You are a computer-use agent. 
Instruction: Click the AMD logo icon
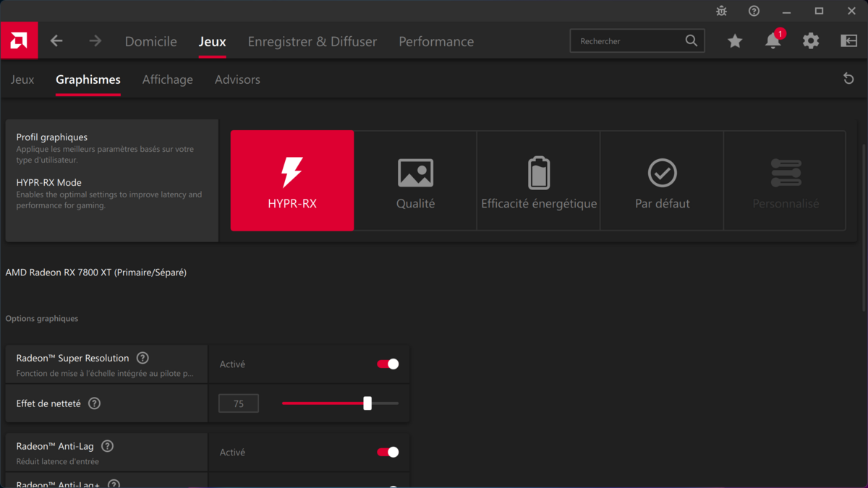tap(19, 40)
